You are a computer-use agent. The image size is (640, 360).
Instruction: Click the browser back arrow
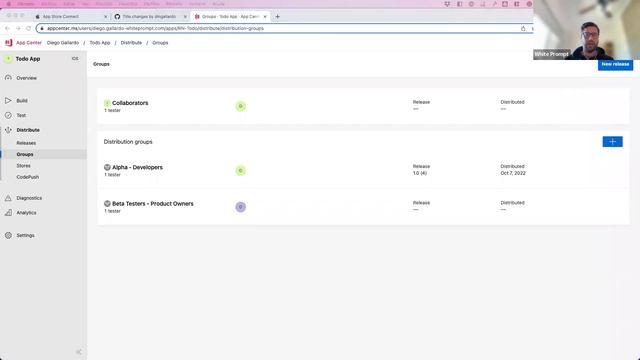[7, 29]
